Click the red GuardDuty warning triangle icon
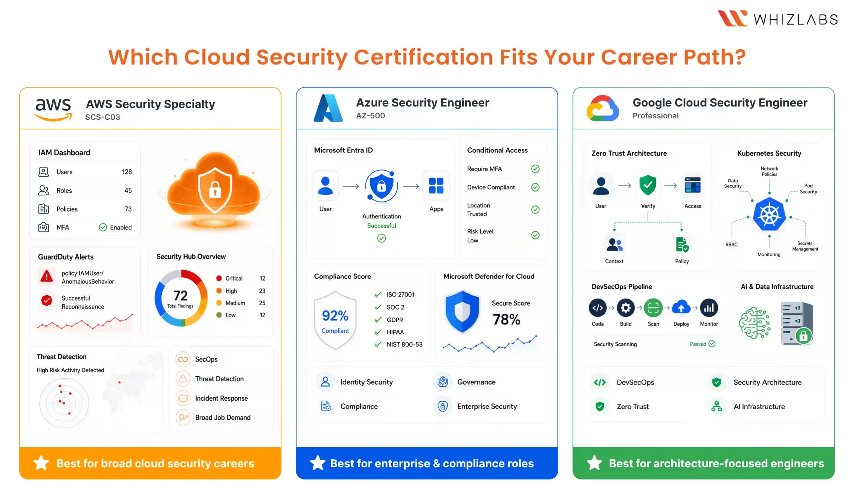Viewport: 854px width, 504px height. coord(46,276)
